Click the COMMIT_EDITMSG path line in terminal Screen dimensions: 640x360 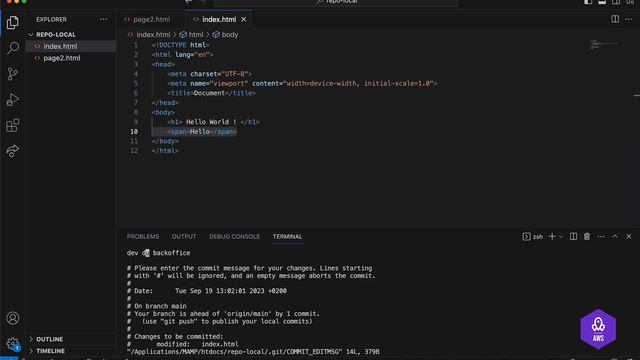[x=253, y=352]
